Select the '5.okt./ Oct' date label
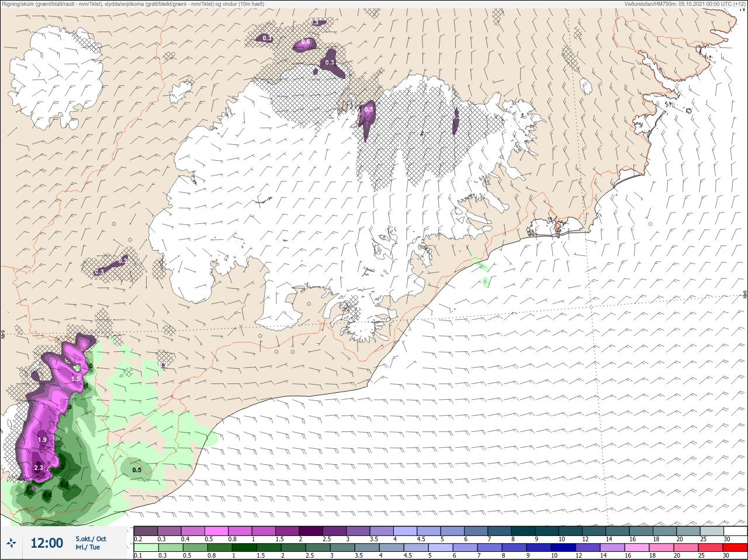 (x=91, y=539)
